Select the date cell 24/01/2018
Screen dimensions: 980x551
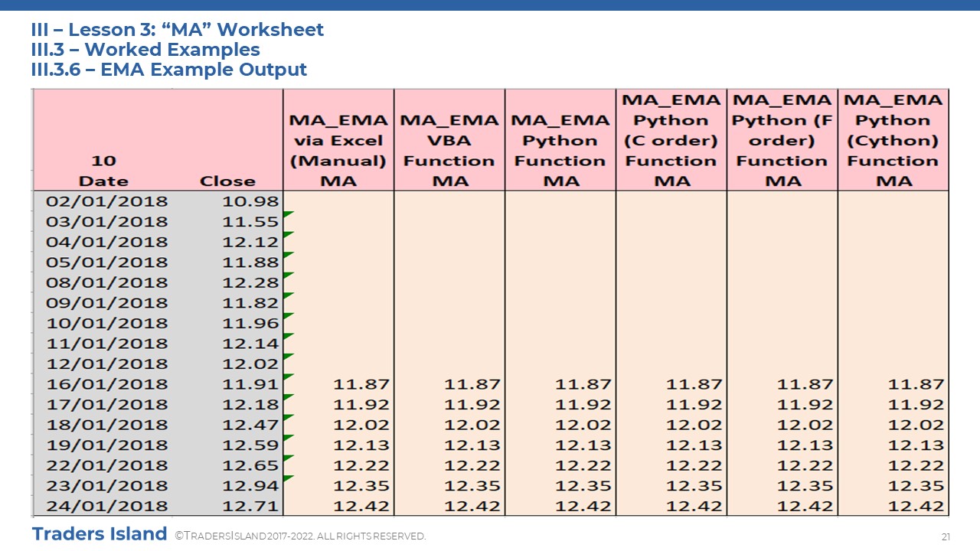coord(107,506)
